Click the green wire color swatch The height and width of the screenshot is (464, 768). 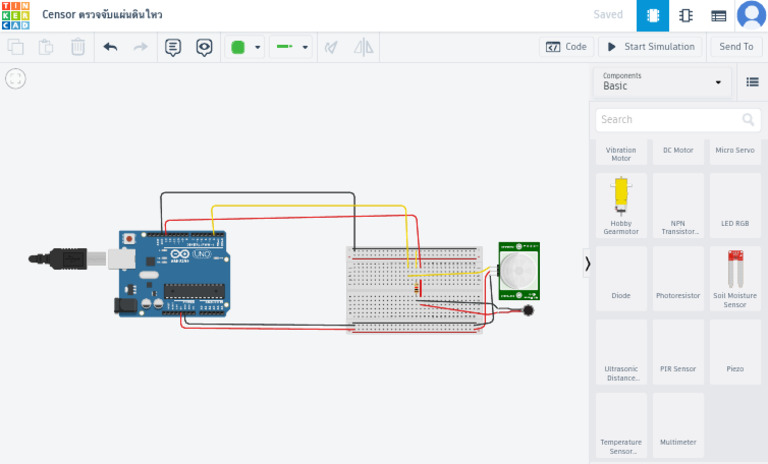pyautogui.click(x=238, y=48)
